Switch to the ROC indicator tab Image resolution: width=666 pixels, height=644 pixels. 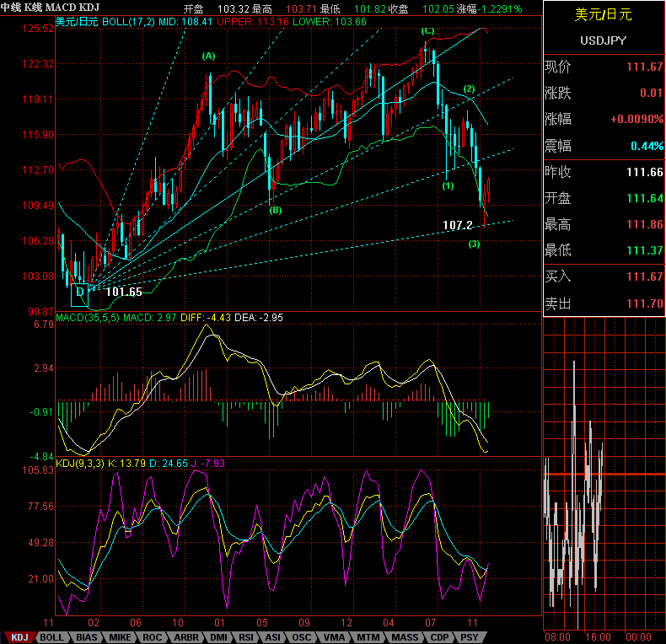(152, 637)
